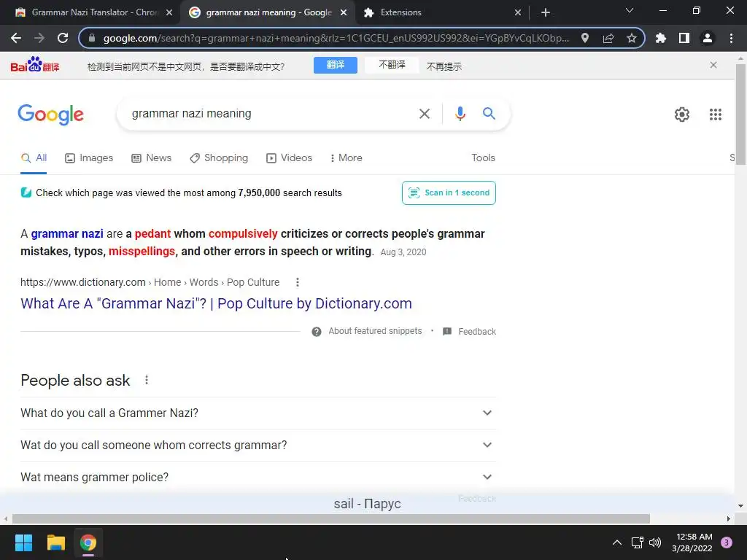Expand "Wat do you call someone whom corrects grammar?"
This screenshot has height=560, width=747.
258,446
